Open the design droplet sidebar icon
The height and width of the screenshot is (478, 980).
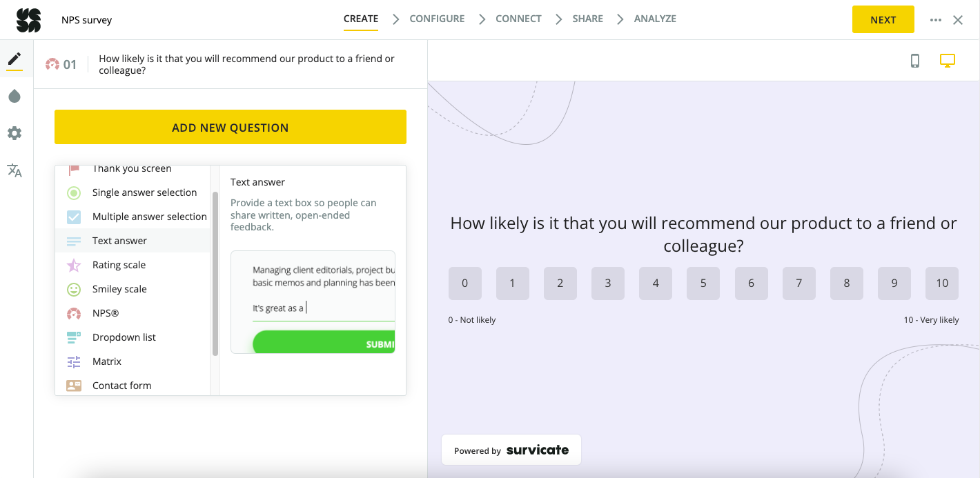pyautogui.click(x=14, y=97)
